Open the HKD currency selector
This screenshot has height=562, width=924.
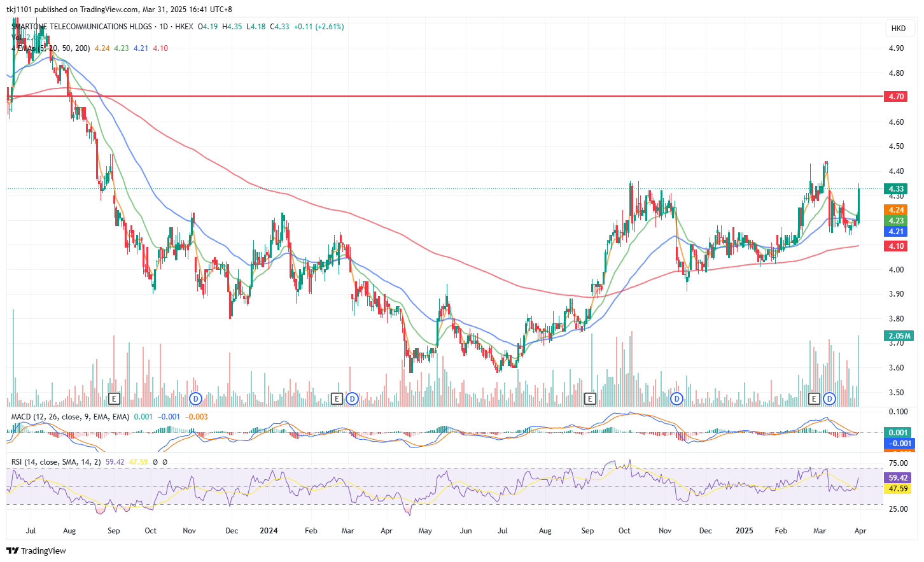pos(899,28)
